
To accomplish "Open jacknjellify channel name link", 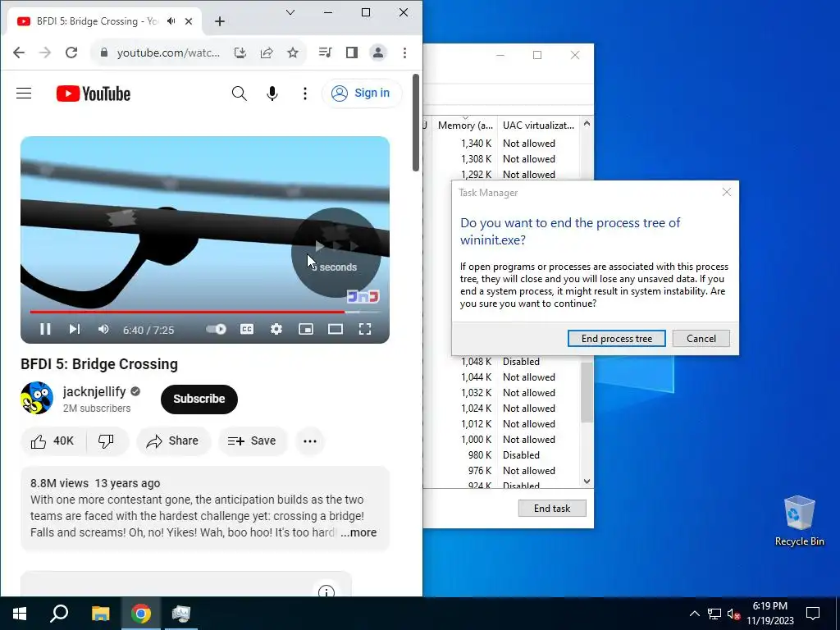I will coord(94,391).
